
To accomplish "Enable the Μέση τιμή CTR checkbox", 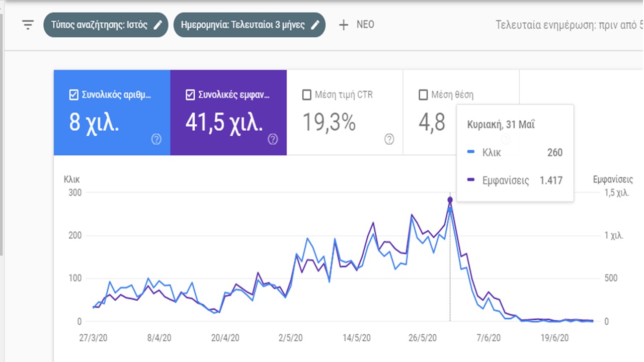I will [306, 95].
